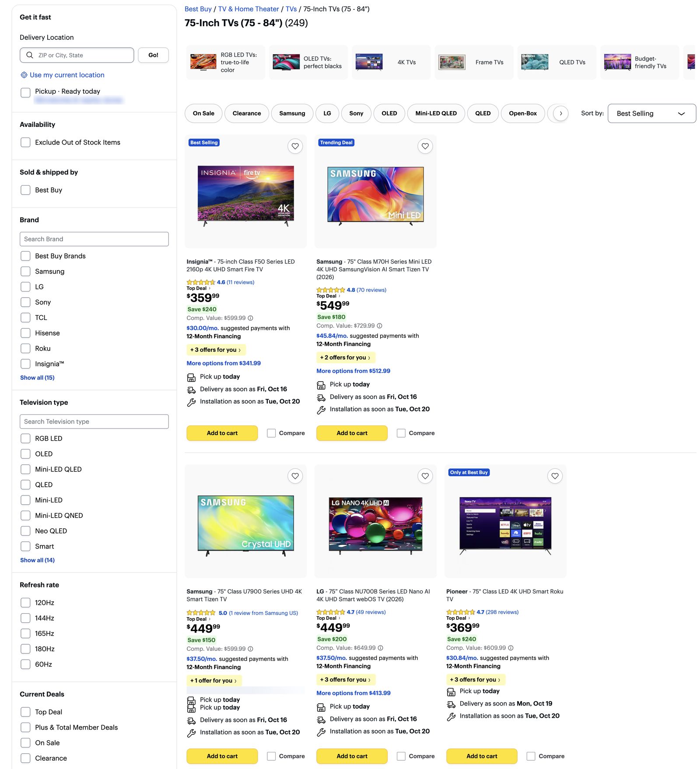Tick the Samsung brand checkbox
This screenshot has height=769, width=700.
click(x=25, y=271)
